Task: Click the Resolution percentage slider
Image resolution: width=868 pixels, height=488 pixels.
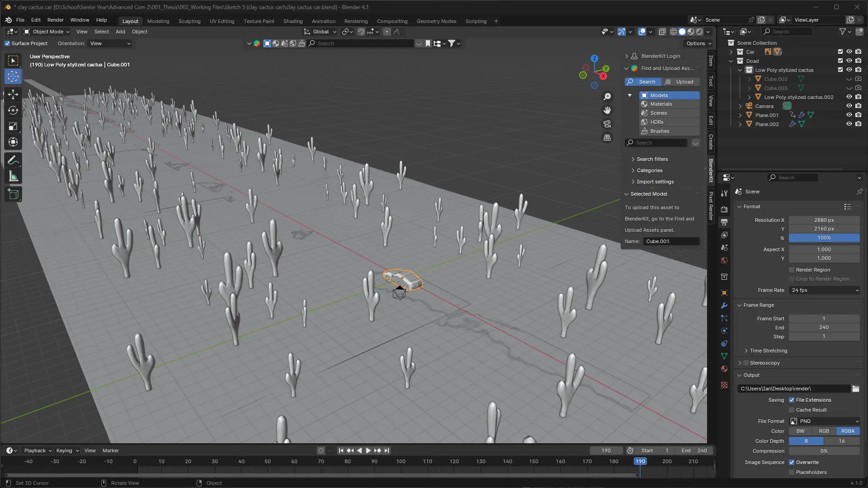Action: pos(824,238)
